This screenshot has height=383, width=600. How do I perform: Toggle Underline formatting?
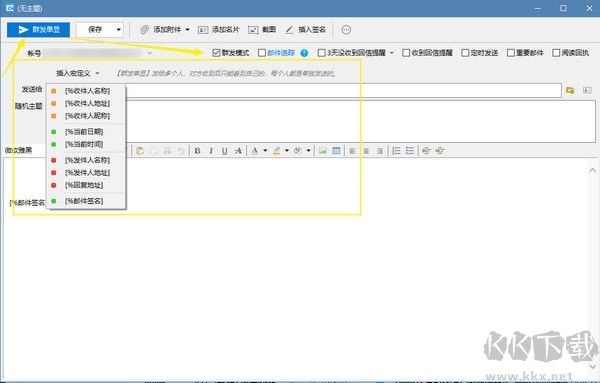[225, 151]
